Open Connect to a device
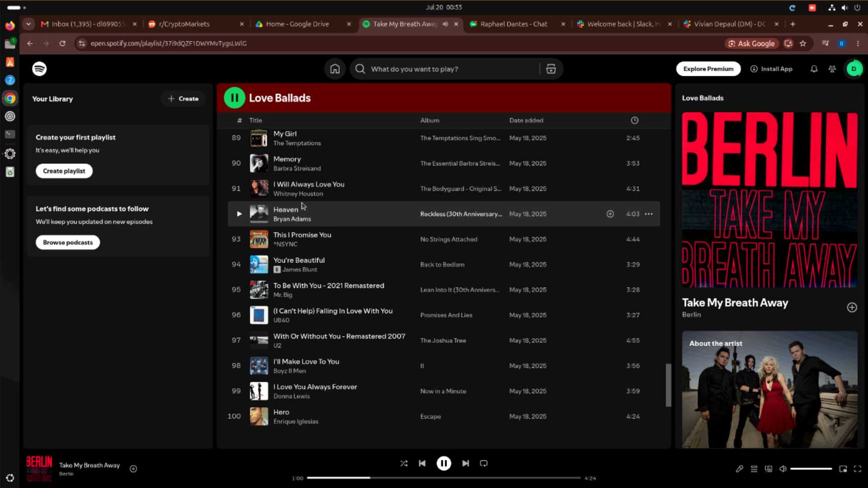 tap(768, 469)
